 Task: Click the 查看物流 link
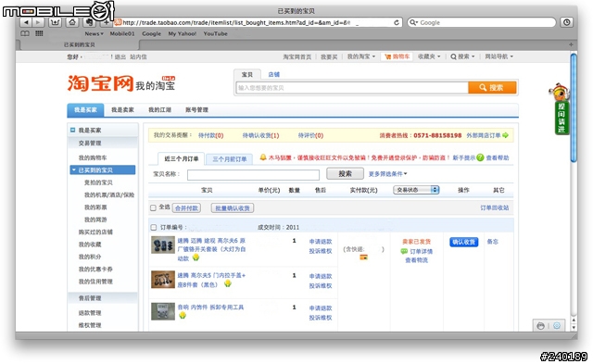416,260
